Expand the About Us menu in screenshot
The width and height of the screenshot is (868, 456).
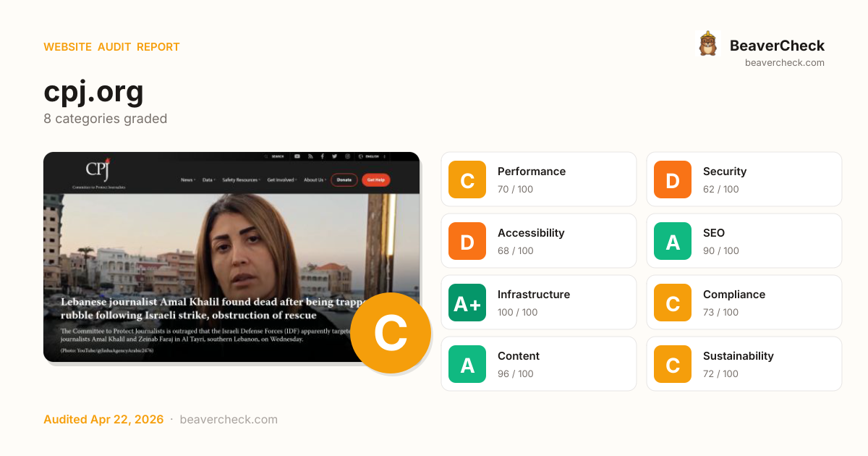(315, 180)
